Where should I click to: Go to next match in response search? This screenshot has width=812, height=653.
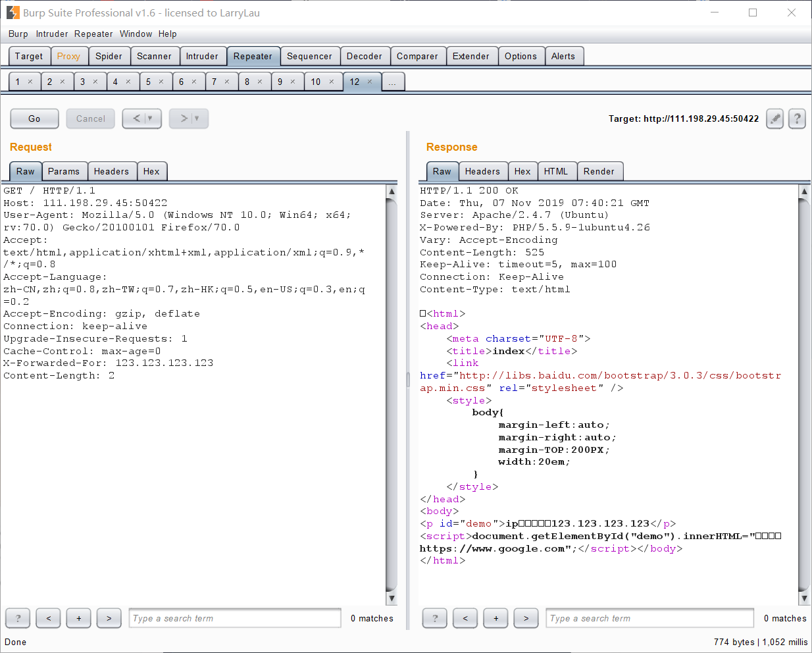click(x=526, y=618)
